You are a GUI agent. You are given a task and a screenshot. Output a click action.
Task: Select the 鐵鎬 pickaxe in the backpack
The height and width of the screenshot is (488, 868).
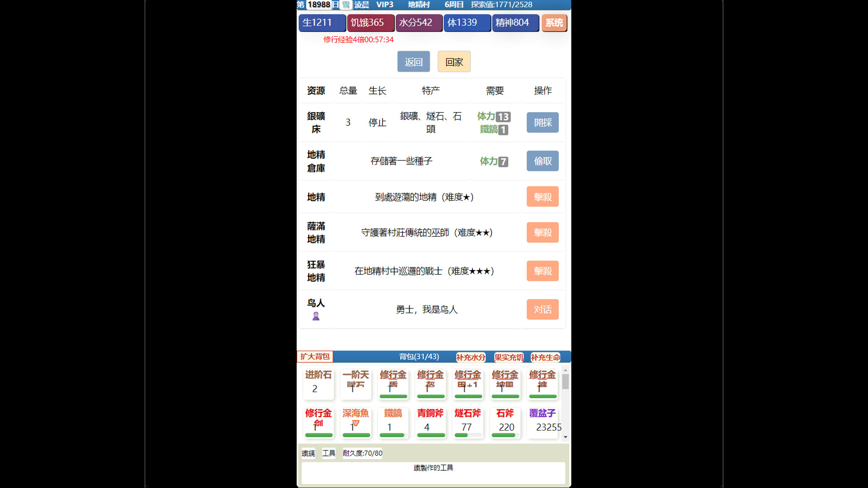(392, 422)
